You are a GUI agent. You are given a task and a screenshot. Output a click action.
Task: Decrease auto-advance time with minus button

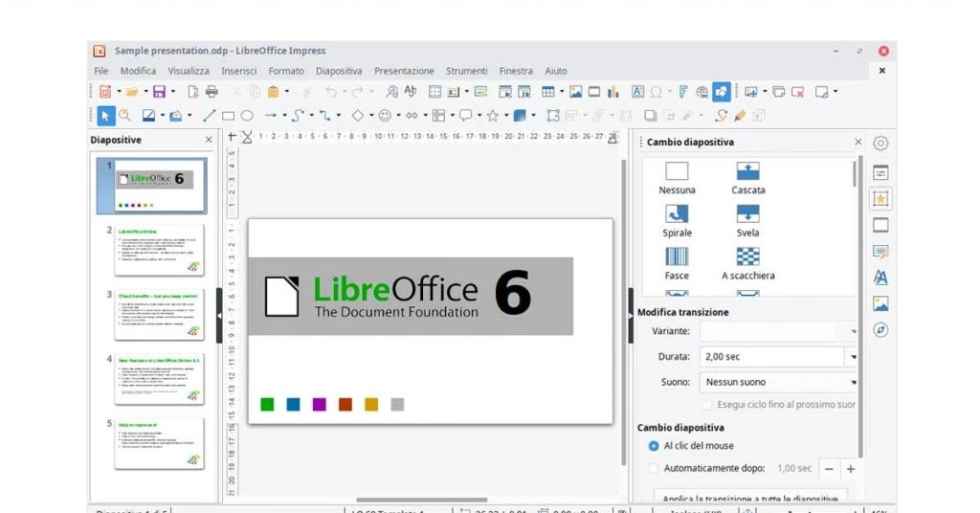point(830,469)
